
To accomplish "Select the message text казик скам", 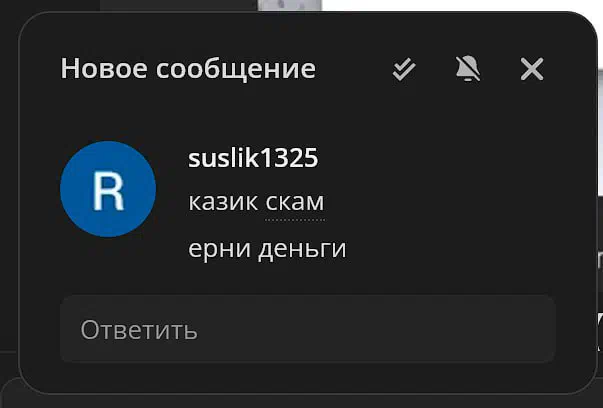I will tap(256, 202).
